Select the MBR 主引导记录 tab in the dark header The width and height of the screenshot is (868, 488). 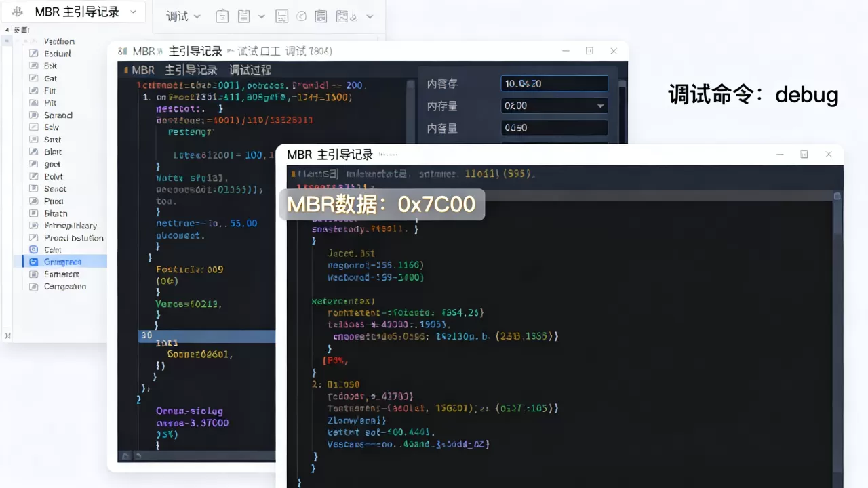coord(174,70)
